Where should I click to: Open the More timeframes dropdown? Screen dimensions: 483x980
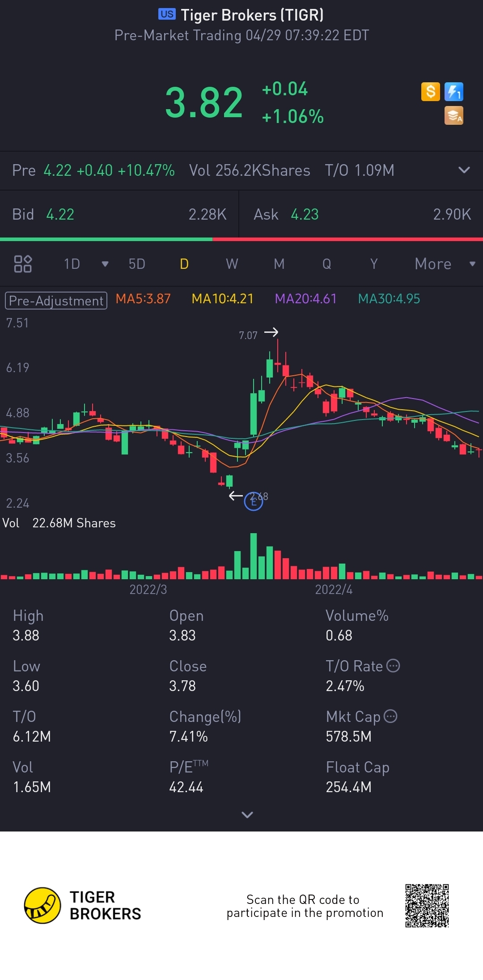[x=445, y=264]
